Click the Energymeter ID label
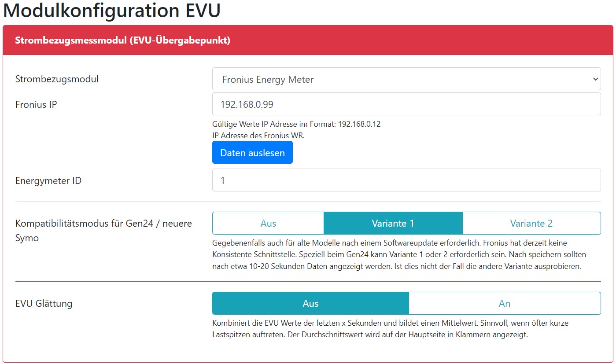This screenshot has height=364, width=616. (x=48, y=181)
